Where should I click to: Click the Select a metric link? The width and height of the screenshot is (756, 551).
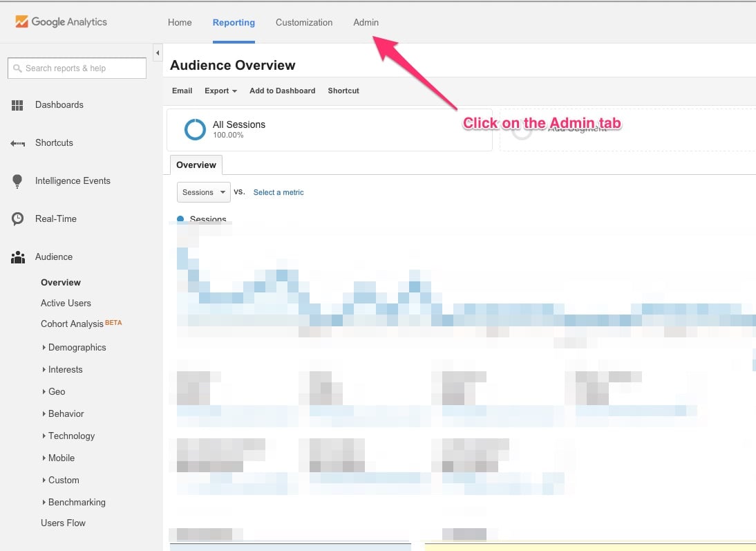click(x=278, y=192)
